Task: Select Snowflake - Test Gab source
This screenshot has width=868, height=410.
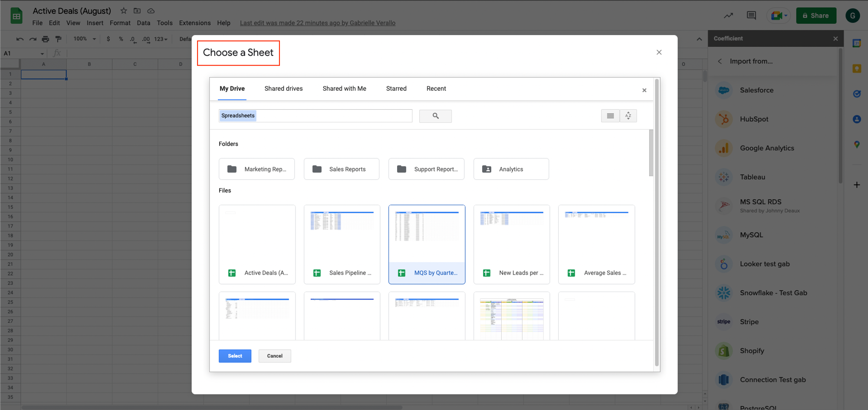Action: tap(774, 293)
